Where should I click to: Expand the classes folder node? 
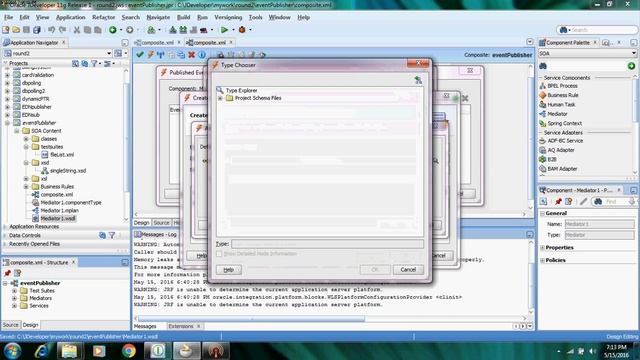point(26,139)
